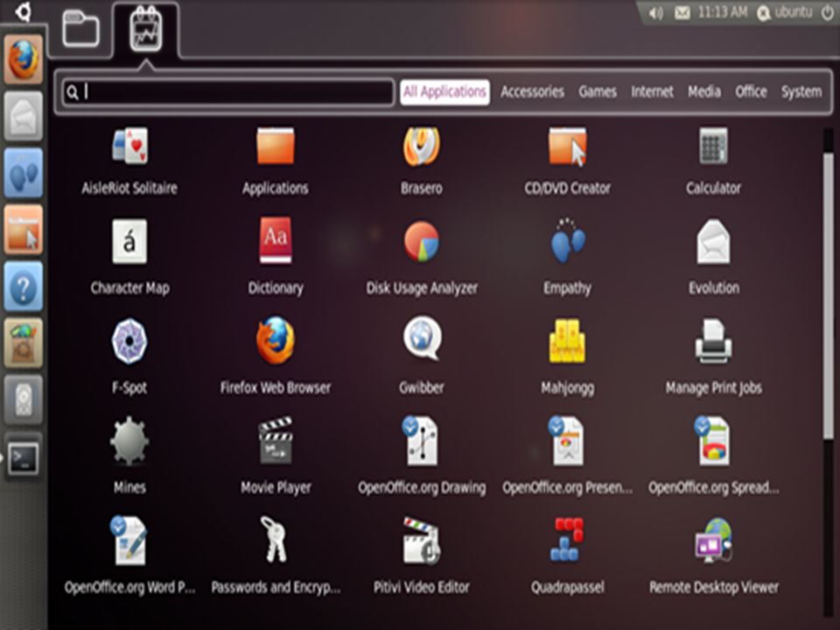This screenshot has width=840, height=630.
Task: Open OpenOffice.org Presentation
Action: [567, 441]
